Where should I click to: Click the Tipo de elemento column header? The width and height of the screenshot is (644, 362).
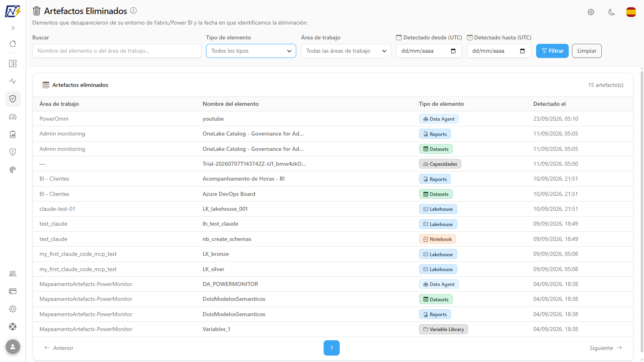point(441,104)
